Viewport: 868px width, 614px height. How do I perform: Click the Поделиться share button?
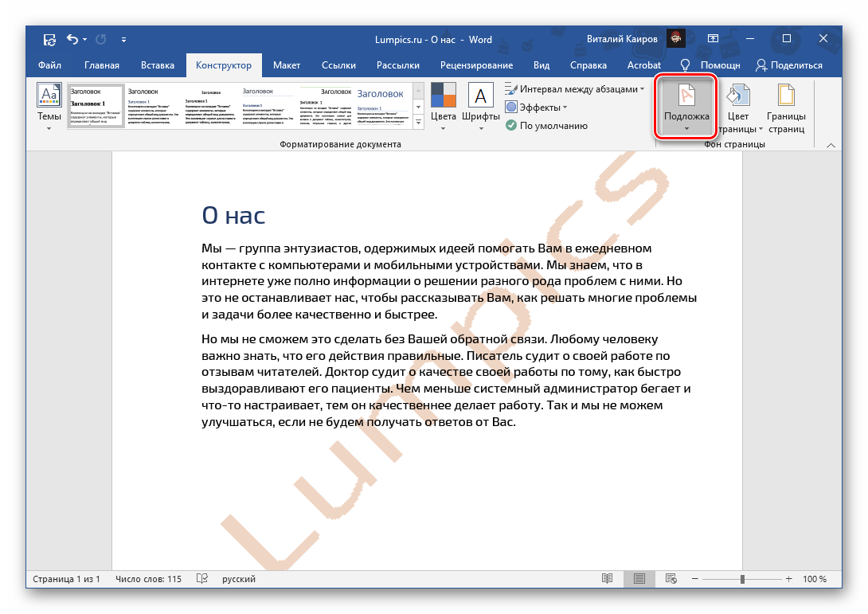[x=789, y=65]
